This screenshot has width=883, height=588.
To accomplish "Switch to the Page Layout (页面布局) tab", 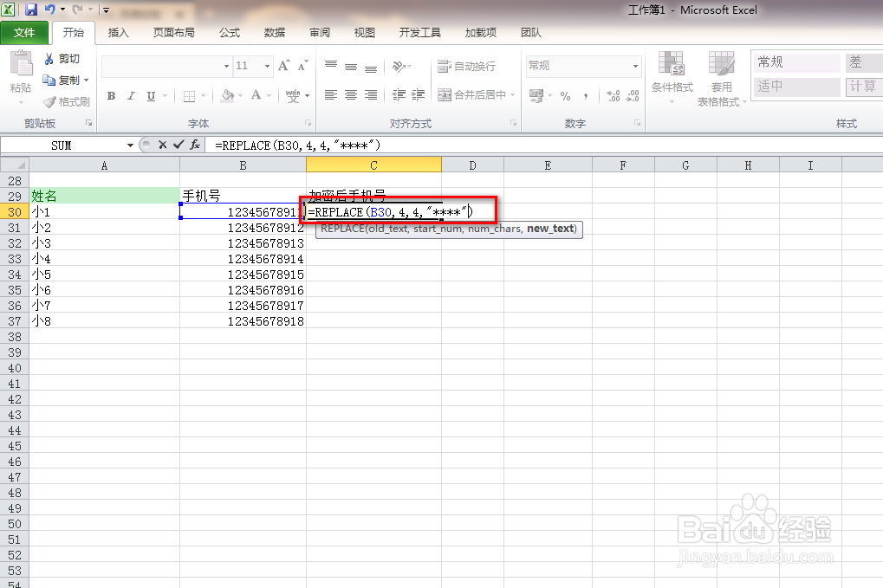I will (174, 33).
